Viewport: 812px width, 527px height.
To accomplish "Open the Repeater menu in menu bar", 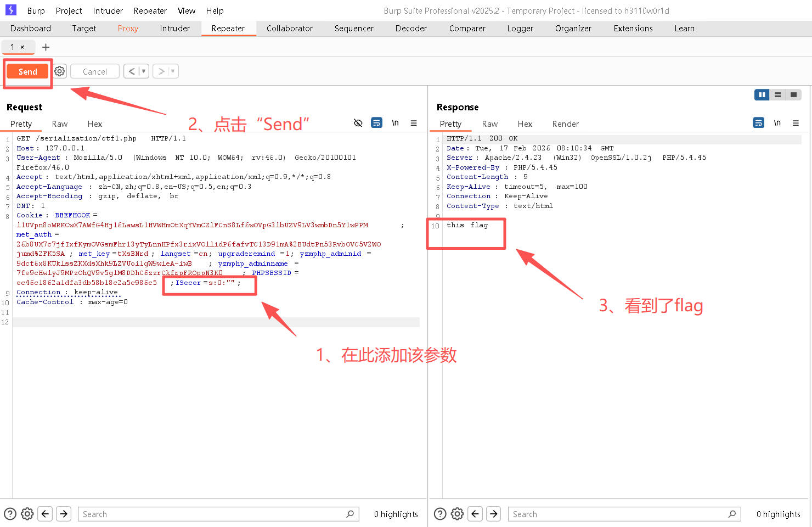I will [150, 10].
